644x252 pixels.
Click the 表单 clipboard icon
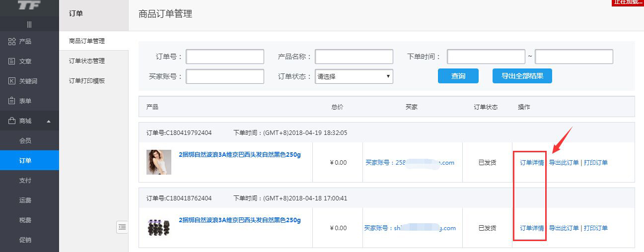click(x=12, y=101)
